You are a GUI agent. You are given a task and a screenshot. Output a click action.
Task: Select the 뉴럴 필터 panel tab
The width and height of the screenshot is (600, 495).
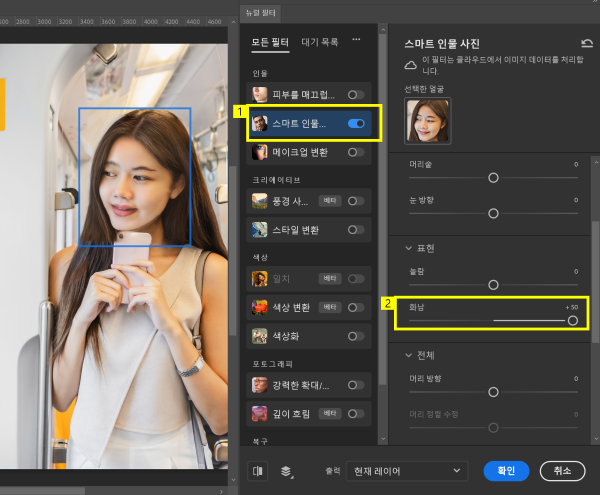(261, 13)
